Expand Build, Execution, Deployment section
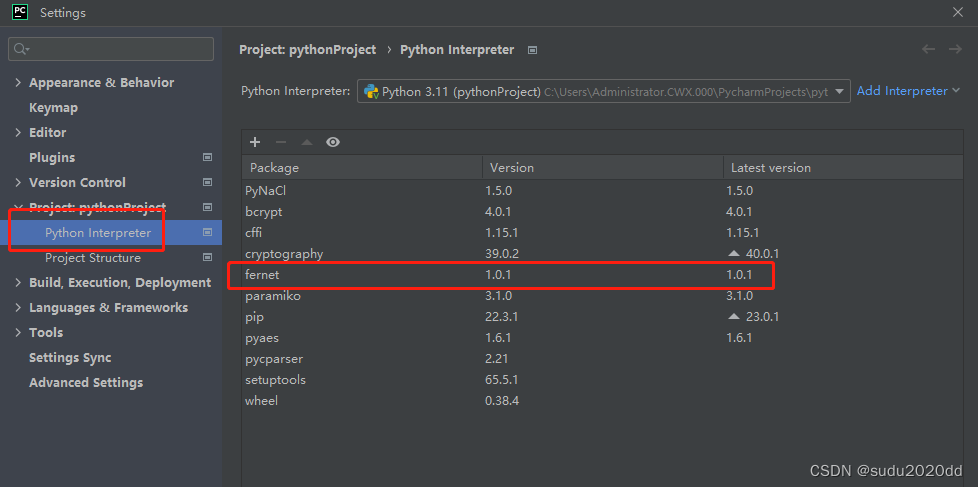Viewport: 978px width, 487px height. (17, 282)
